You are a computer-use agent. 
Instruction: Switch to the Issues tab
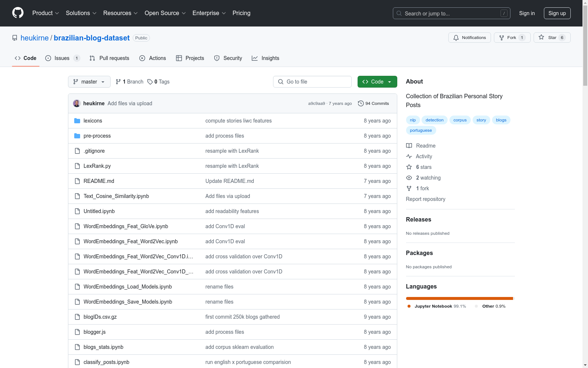62,58
